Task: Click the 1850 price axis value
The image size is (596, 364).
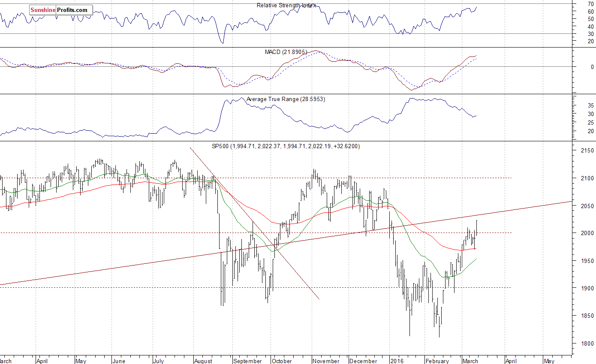Action: [x=587, y=316]
